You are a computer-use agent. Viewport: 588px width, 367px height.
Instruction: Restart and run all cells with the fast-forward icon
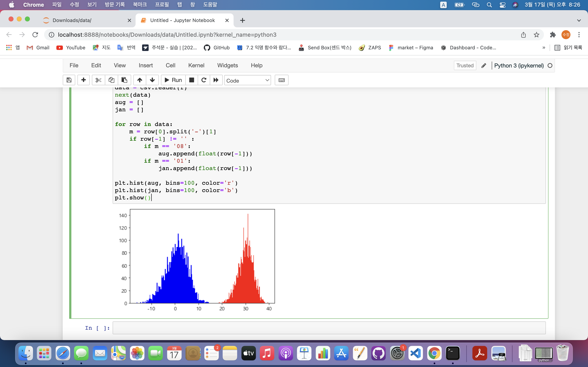point(216,80)
